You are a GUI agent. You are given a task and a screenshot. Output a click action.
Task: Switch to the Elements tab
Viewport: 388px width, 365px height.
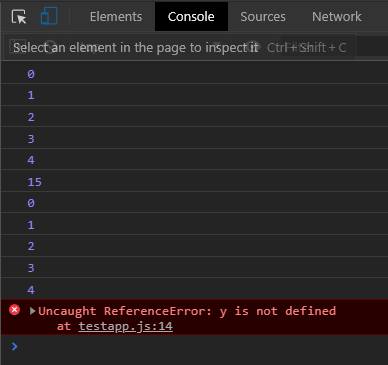116,17
